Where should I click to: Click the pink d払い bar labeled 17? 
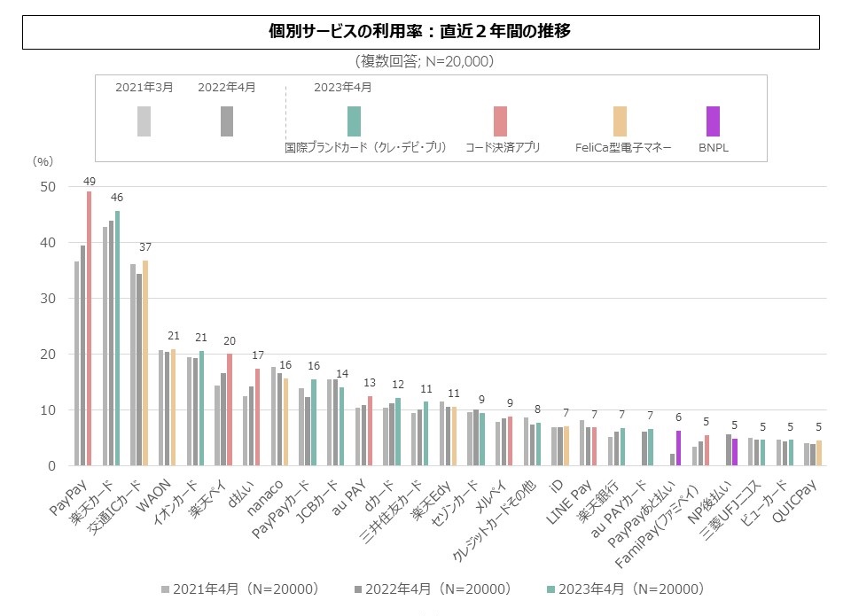point(257,417)
